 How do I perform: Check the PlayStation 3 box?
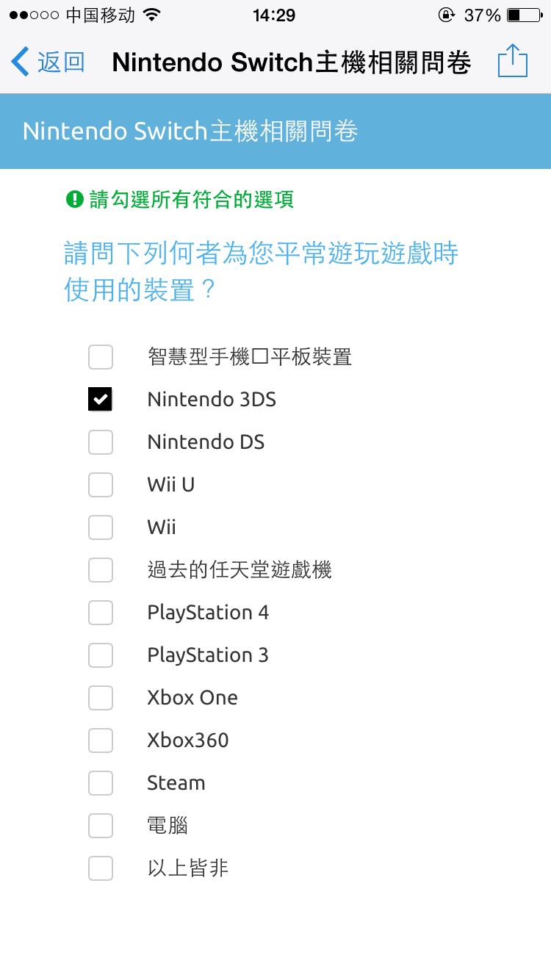(x=101, y=655)
